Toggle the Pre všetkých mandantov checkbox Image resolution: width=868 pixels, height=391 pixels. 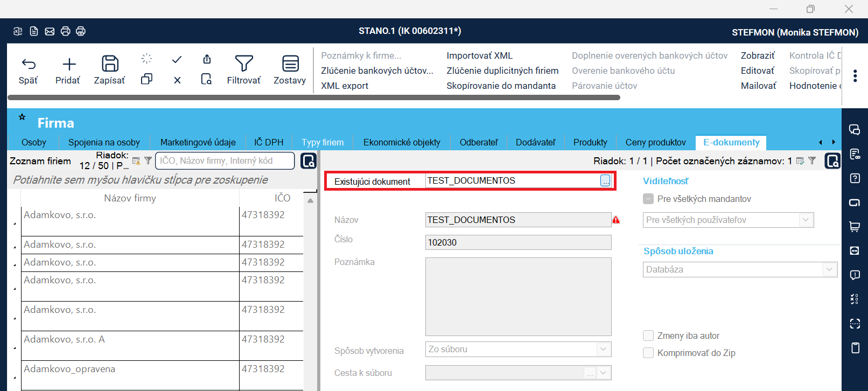(x=648, y=199)
